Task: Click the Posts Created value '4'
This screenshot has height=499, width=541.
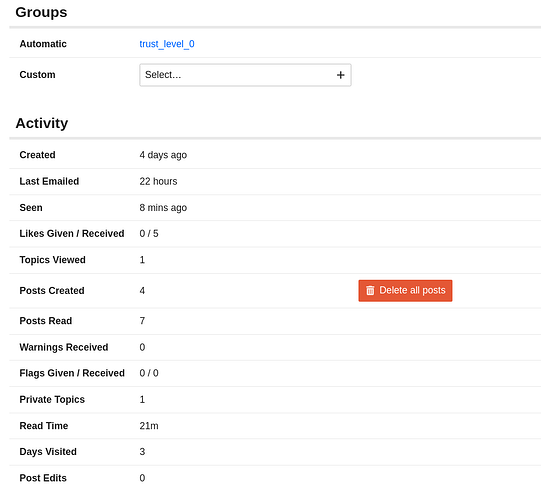Action: pyautogui.click(x=142, y=291)
